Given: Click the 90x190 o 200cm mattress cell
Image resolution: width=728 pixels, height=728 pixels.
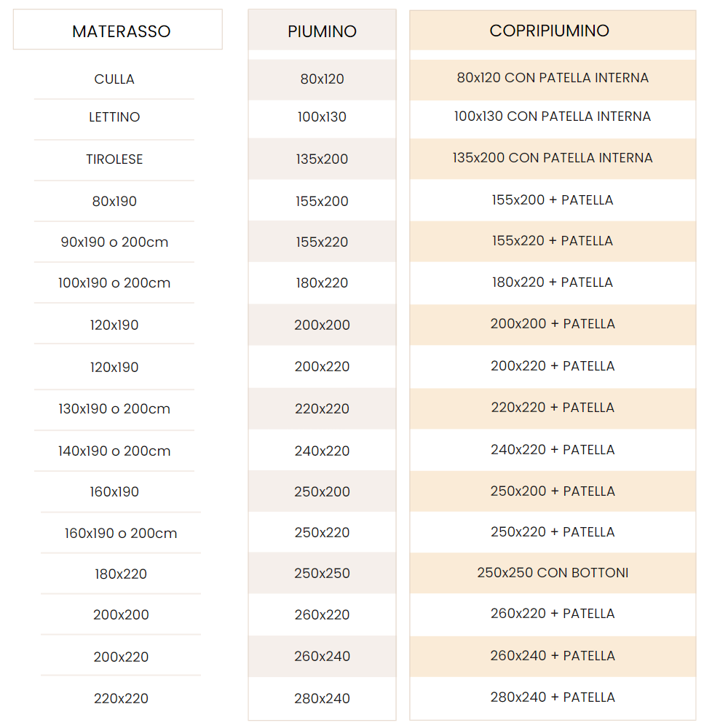Looking at the screenshot, I should click(114, 242).
